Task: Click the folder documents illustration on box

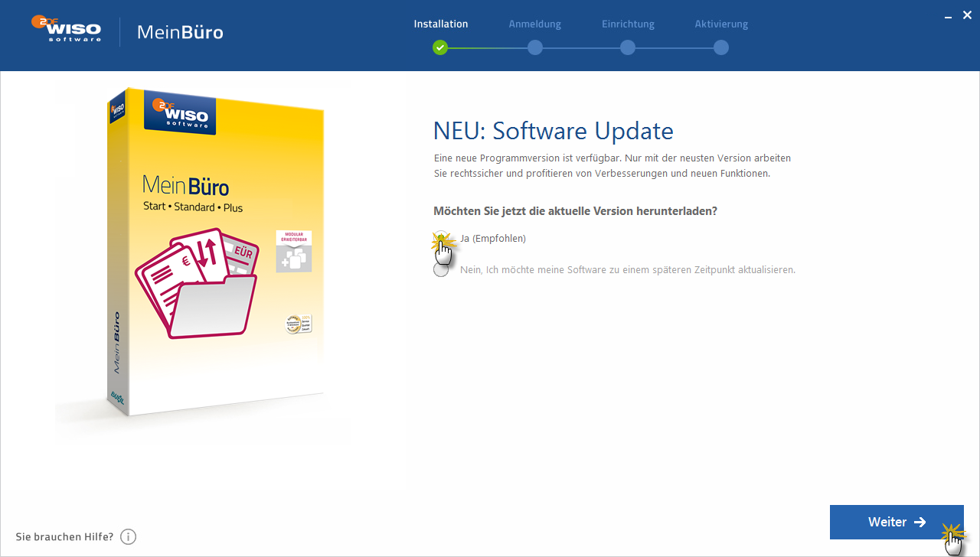Action: pyautogui.click(x=196, y=282)
